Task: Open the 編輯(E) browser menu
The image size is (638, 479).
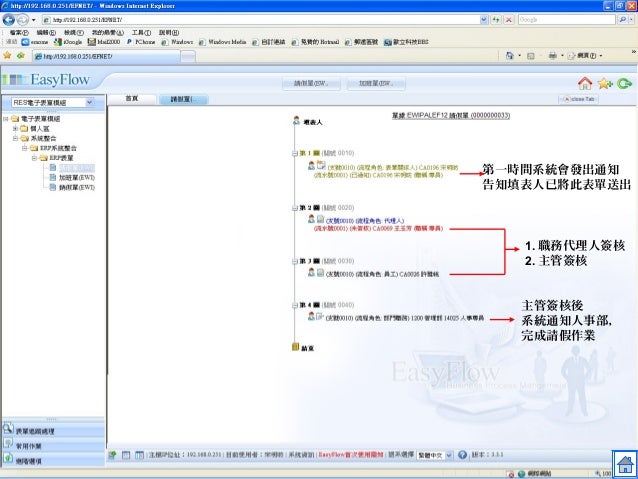Action: (46, 33)
